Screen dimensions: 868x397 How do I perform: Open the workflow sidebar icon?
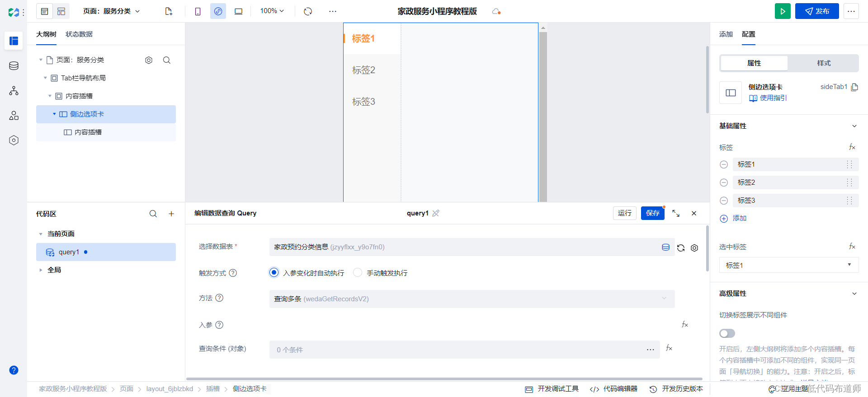(14, 91)
